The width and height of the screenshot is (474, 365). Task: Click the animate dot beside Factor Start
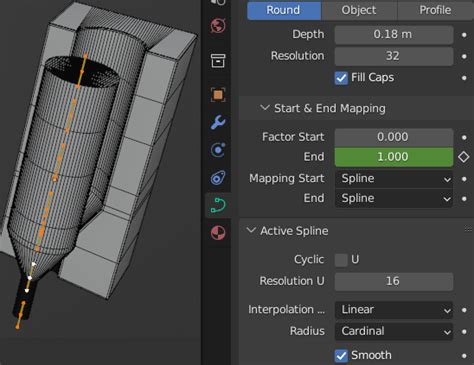pos(464,137)
